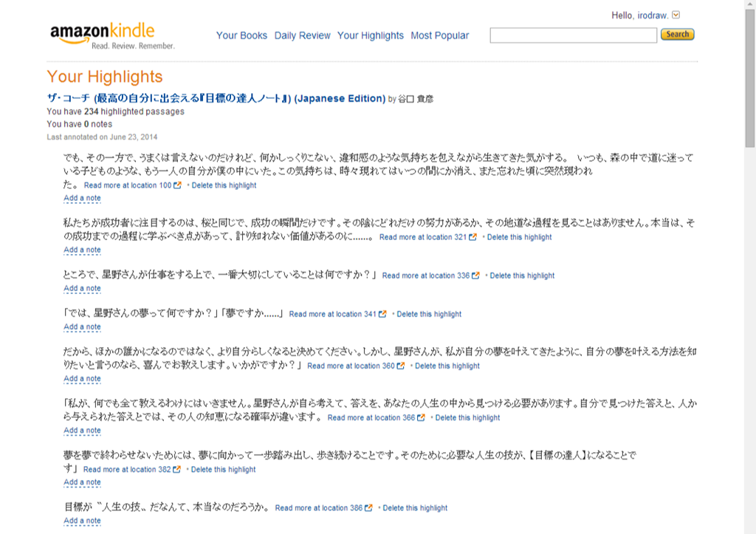Click the vertical scrollbar thumb
The image size is (756, 534).
[750, 77]
